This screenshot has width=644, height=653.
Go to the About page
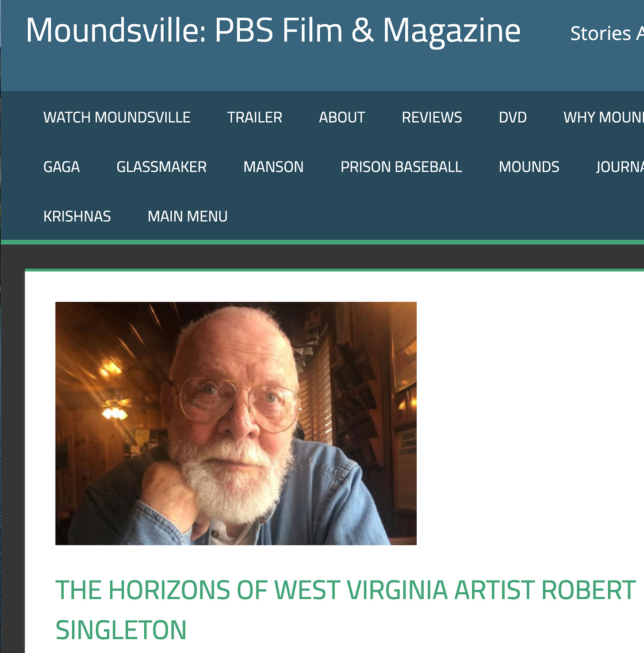point(342,117)
